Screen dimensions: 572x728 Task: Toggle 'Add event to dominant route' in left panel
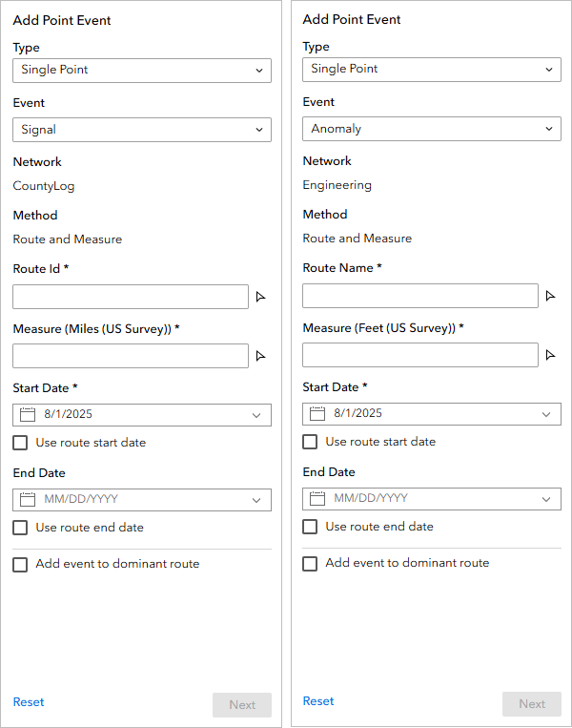[x=20, y=565]
